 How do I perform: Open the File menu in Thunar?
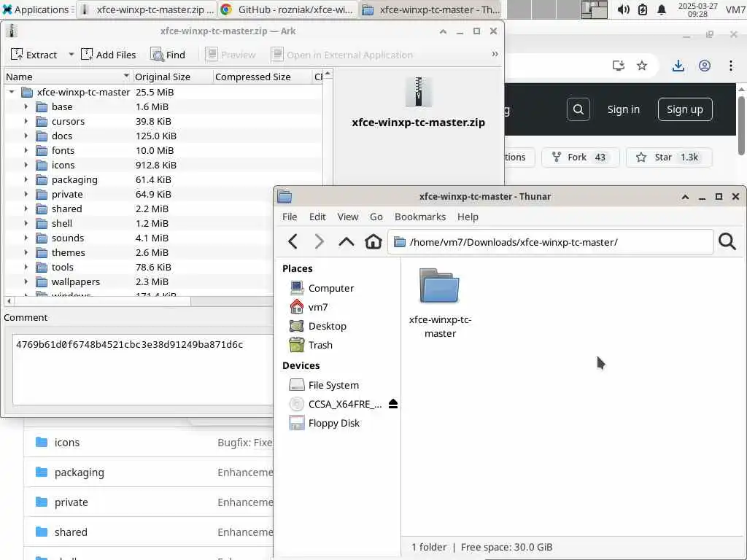click(290, 217)
